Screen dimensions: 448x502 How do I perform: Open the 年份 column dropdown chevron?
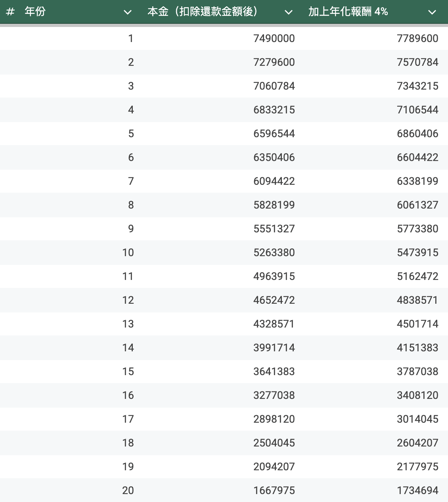click(x=127, y=12)
